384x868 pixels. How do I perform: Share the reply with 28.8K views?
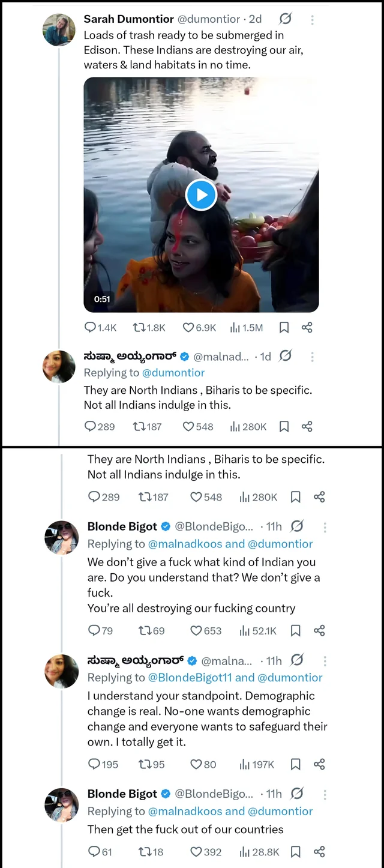coord(319,852)
